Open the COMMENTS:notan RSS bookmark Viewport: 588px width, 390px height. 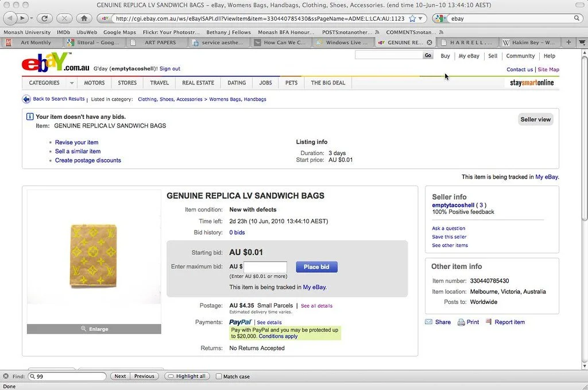click(415, 32)
